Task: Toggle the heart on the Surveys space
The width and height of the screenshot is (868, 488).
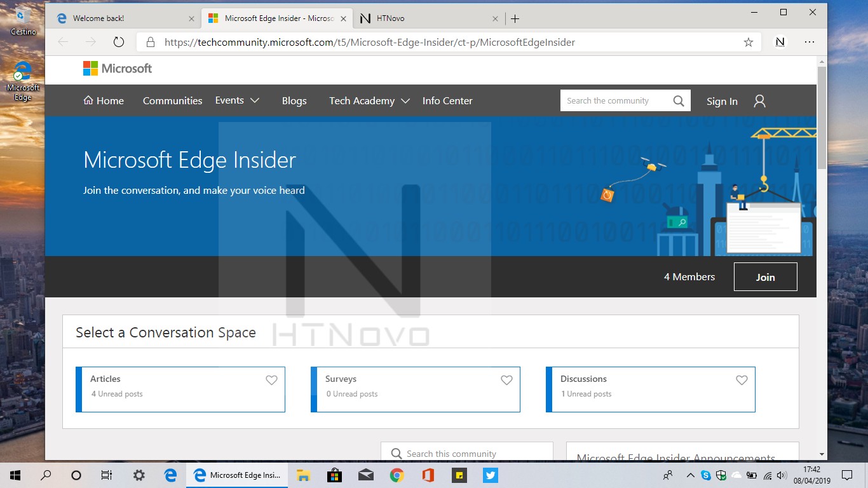Action: click(506, 380)
